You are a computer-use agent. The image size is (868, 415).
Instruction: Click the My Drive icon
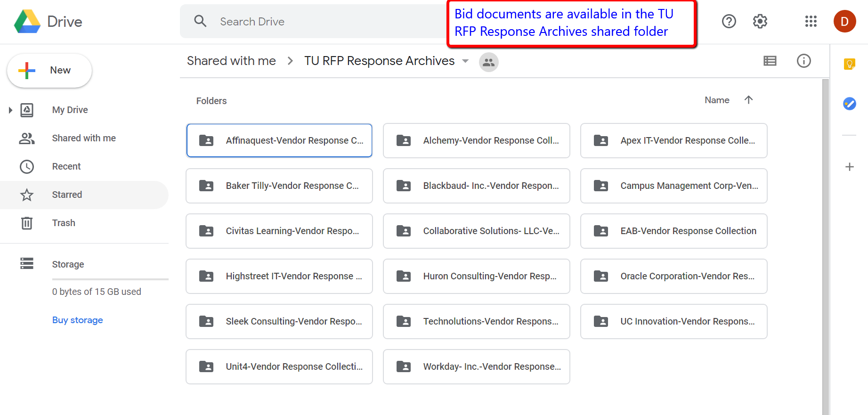(x=27, y=110)
